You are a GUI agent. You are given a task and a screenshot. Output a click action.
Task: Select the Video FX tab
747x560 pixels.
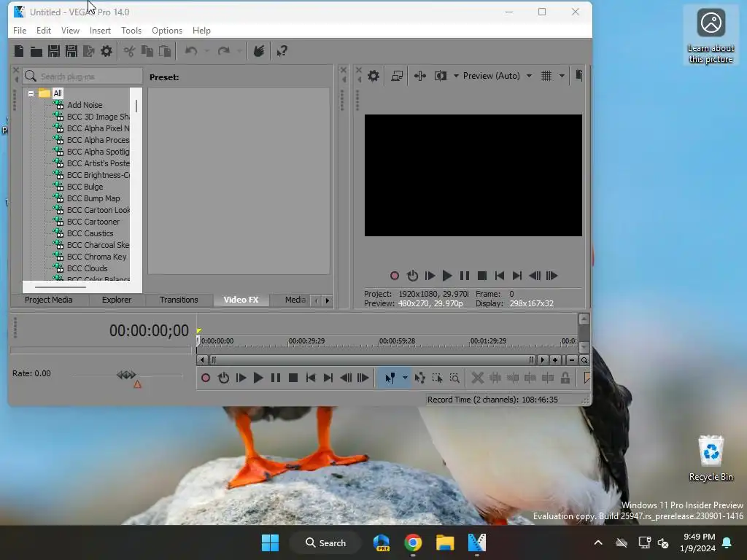(x=241, y=300)
